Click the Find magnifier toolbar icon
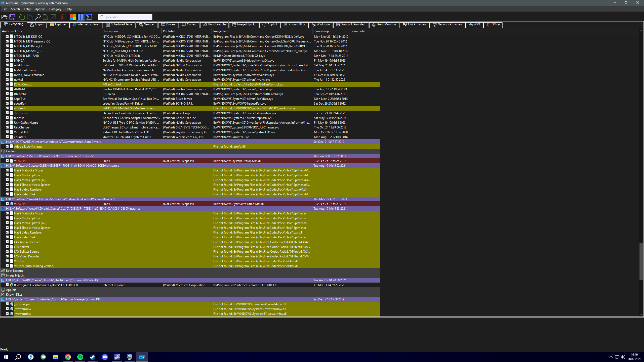Screen dimensions: 644x362 pyautogui.click(x=37, y=17)
